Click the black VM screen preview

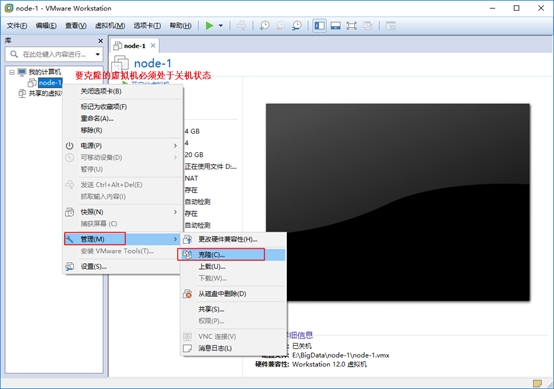(x=398, y=202)
